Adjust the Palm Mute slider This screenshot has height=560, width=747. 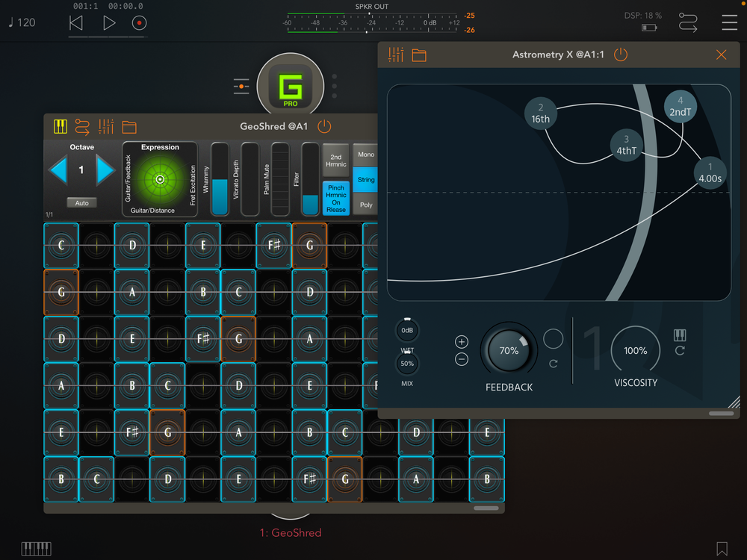click(280, 179)
